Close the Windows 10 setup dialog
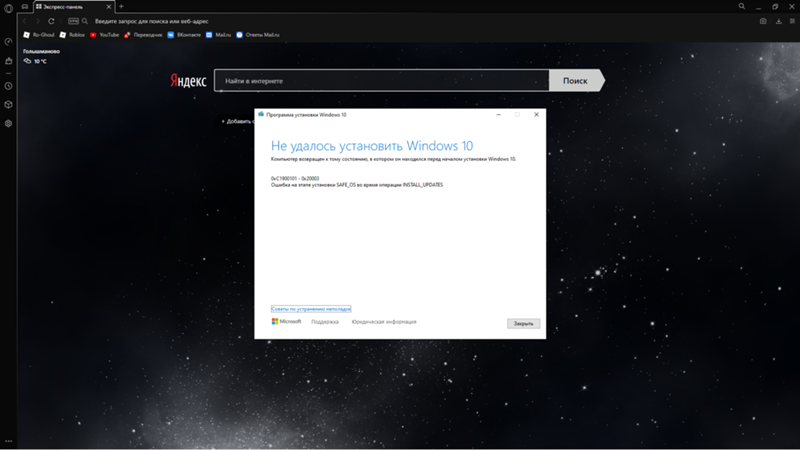The image size is (800, 450). tap(536, 115)
